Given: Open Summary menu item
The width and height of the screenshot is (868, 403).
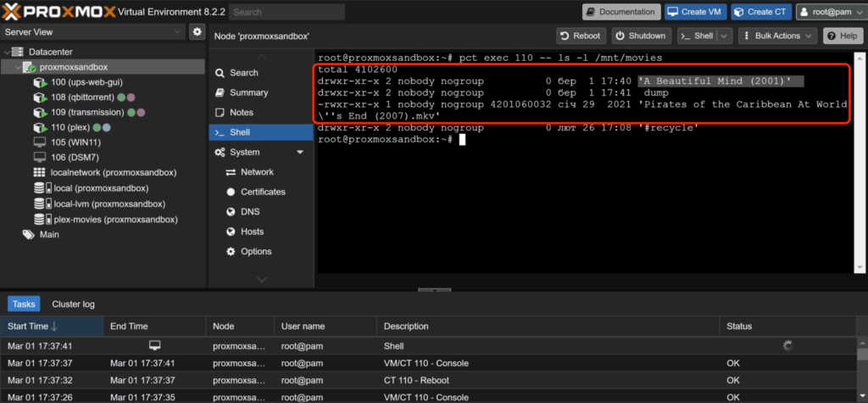Looking at the screenshot, I should pos(261,92).
